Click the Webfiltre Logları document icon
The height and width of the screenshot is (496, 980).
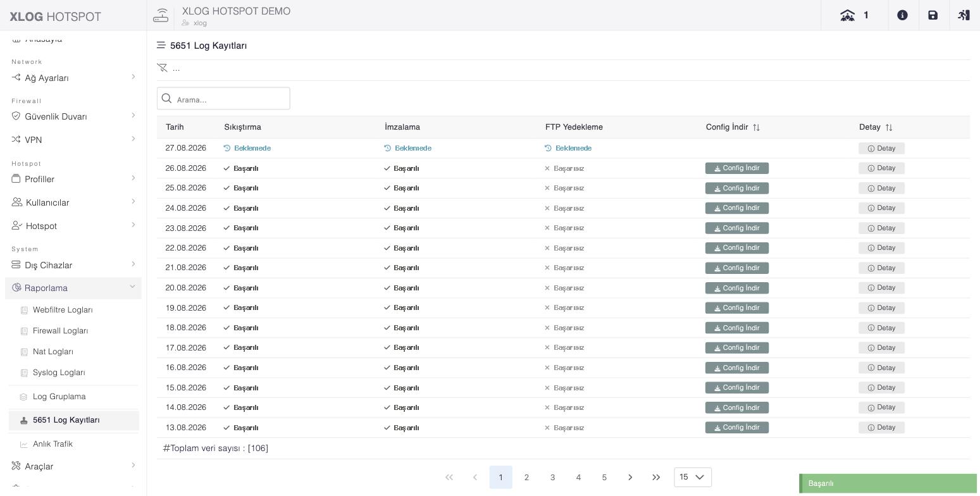(24, 311)
